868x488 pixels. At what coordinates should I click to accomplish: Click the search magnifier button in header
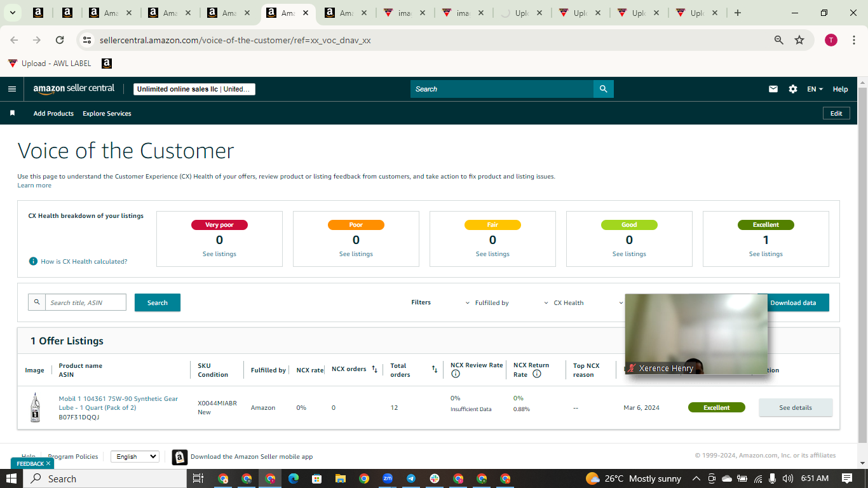tap(603, 89)
